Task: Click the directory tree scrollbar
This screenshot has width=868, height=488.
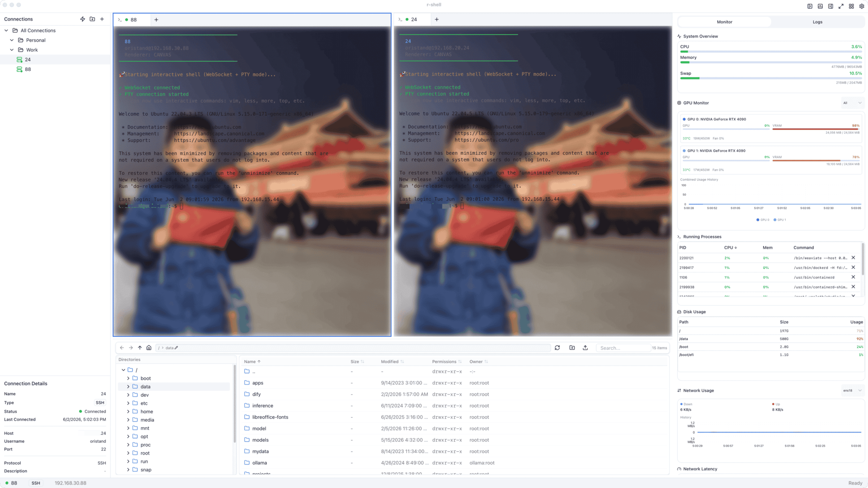Action: click(235, 404)
